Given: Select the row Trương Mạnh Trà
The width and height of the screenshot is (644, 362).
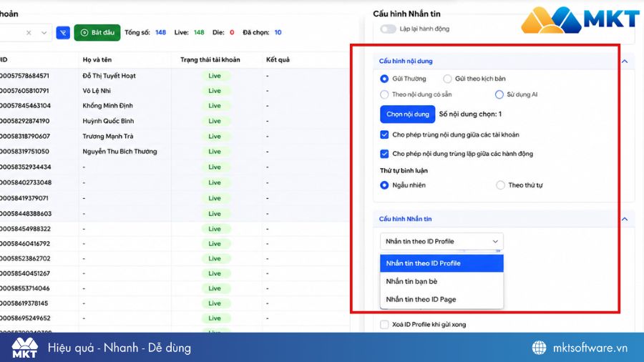Looking at the screenshot, I should tap(175, 136).
